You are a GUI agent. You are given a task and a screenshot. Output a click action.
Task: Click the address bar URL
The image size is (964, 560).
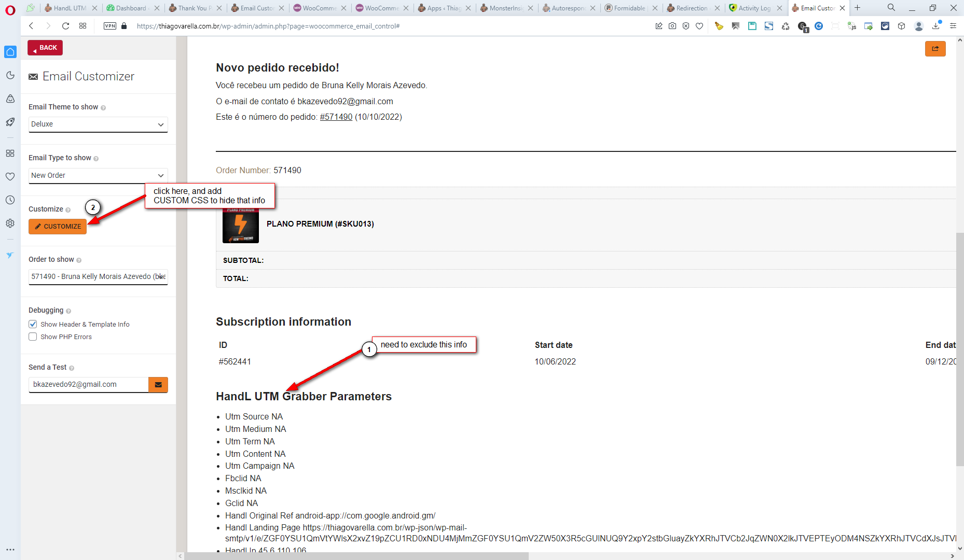click(268, 26)
